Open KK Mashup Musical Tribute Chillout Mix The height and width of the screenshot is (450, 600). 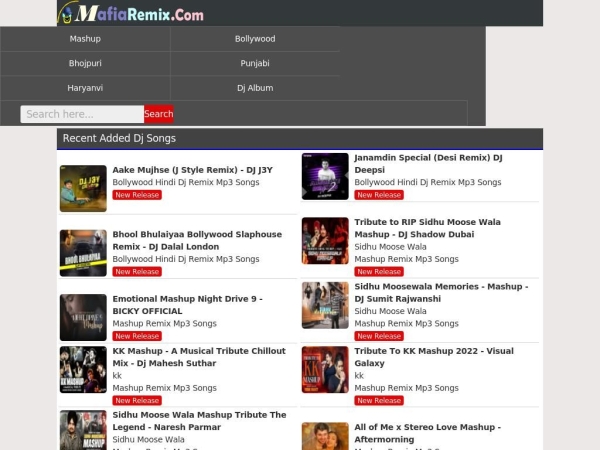coord(199,357)
